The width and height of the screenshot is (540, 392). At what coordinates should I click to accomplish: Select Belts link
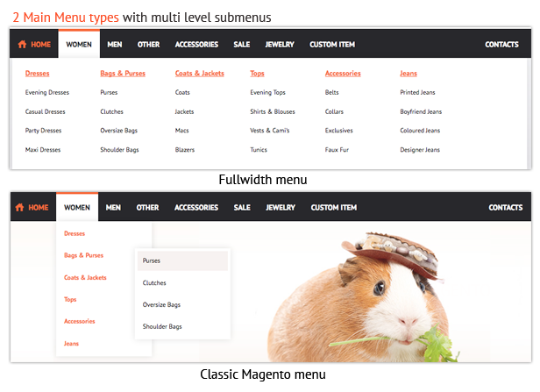[x=332, y=92]
